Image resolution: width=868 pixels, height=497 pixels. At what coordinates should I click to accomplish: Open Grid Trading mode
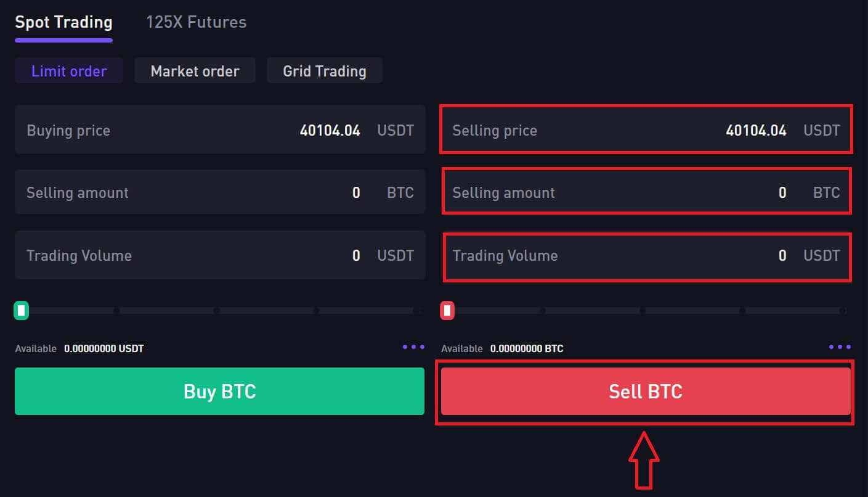point(325,70)
